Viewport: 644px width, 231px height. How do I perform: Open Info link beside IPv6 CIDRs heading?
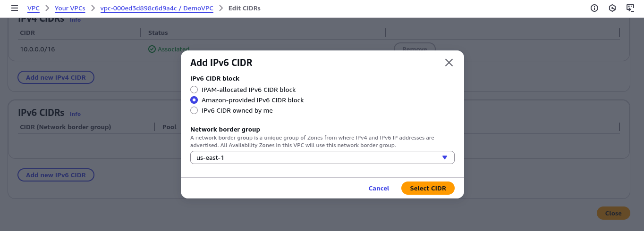(x=75, y=114)
